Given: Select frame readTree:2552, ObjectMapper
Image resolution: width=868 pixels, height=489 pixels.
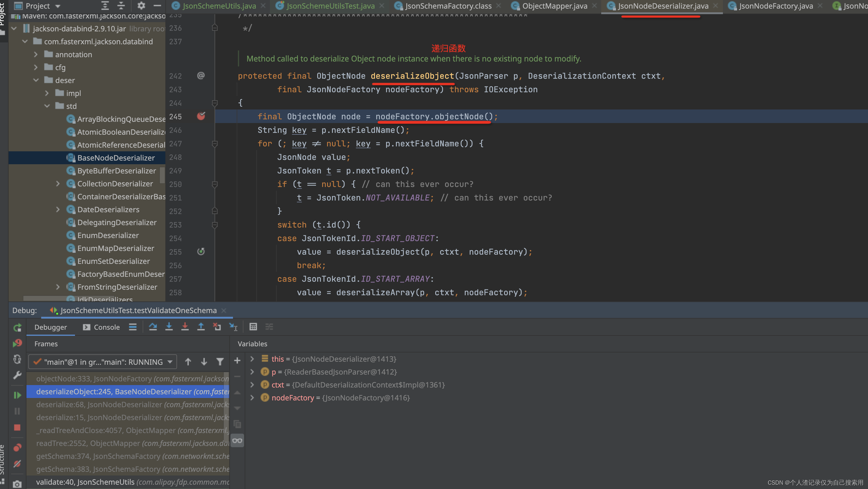Looking at the screenshot, I should click(128, 443).
